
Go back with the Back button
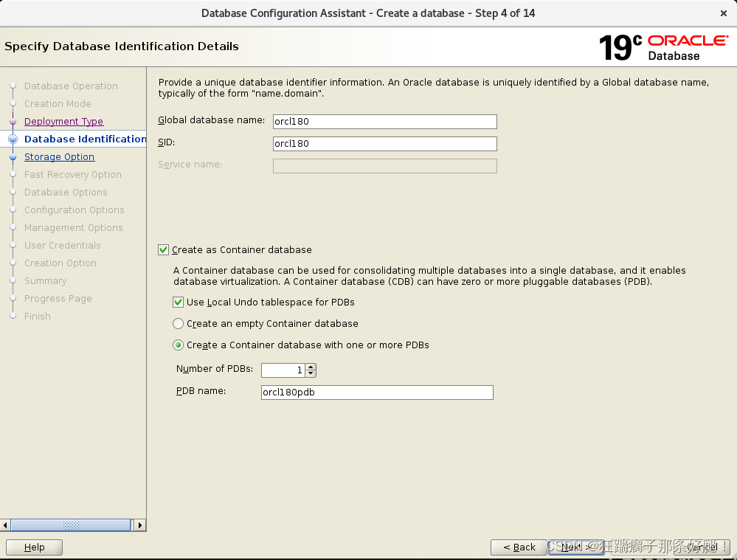[519, 547]
